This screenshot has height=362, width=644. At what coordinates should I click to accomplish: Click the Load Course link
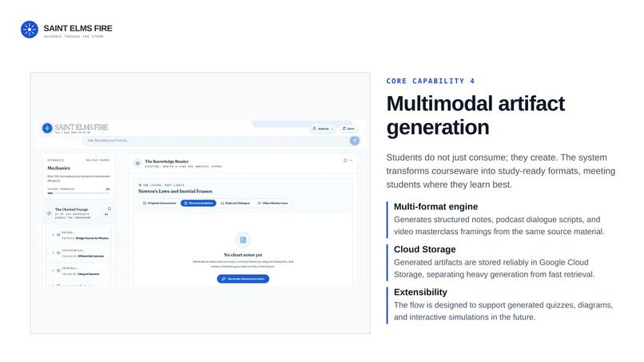[98, 161]
